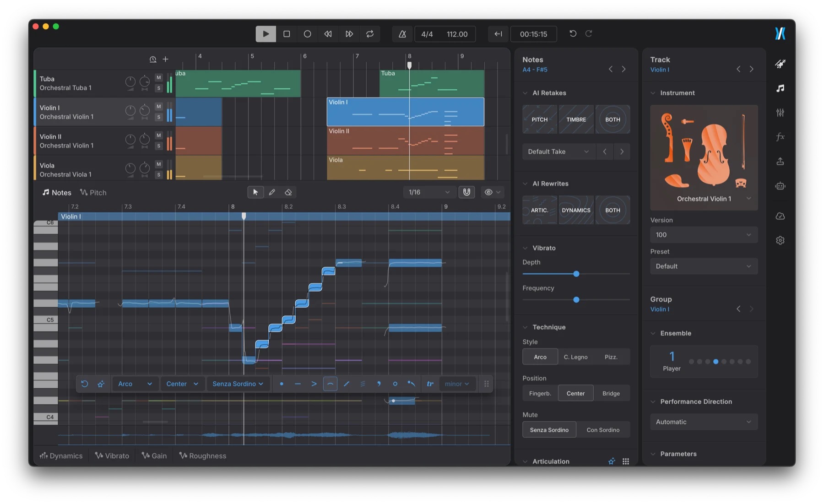Click the Record button

tap(307, 34)
